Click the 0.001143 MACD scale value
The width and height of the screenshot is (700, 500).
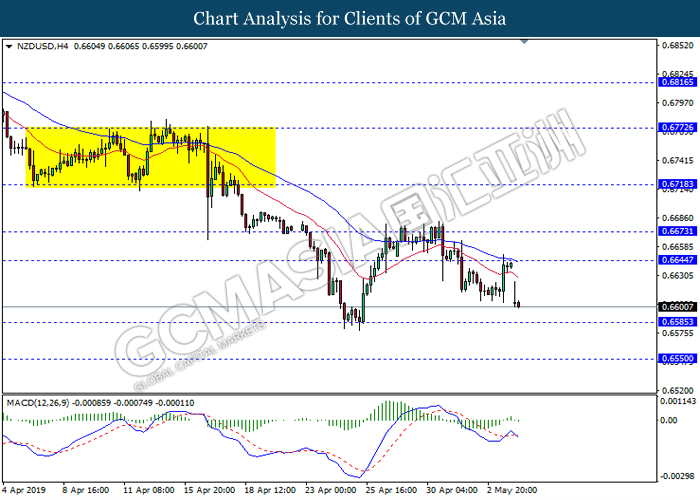[678, 402]
